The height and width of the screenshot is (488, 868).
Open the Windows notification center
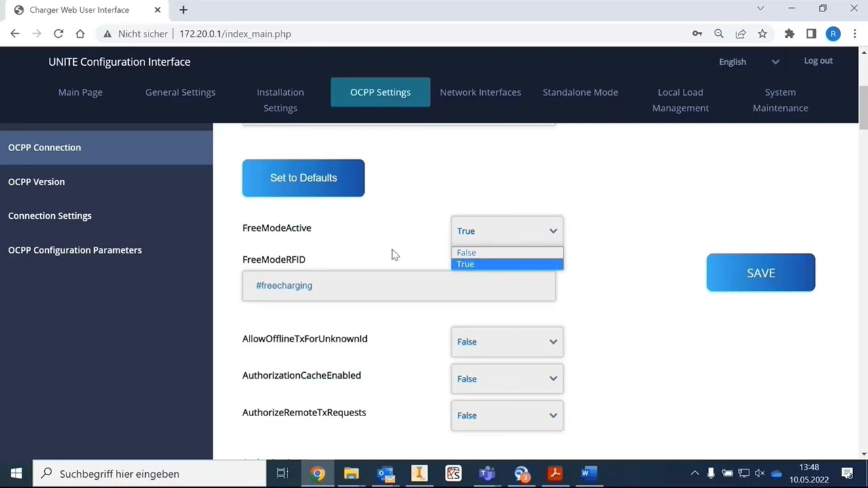click(847, 474)
